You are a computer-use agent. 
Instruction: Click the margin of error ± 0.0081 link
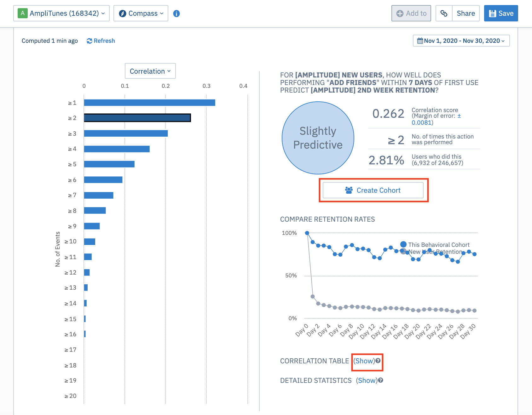436,119
